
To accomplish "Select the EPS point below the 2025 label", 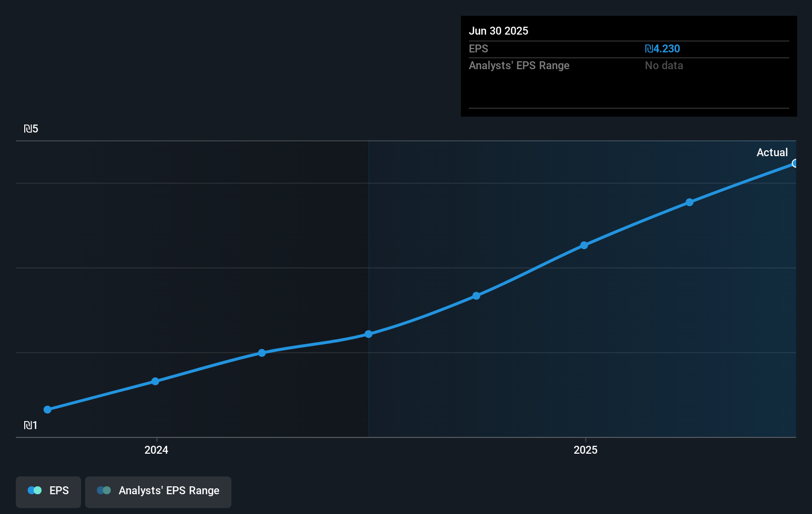I will click(585, 245).
